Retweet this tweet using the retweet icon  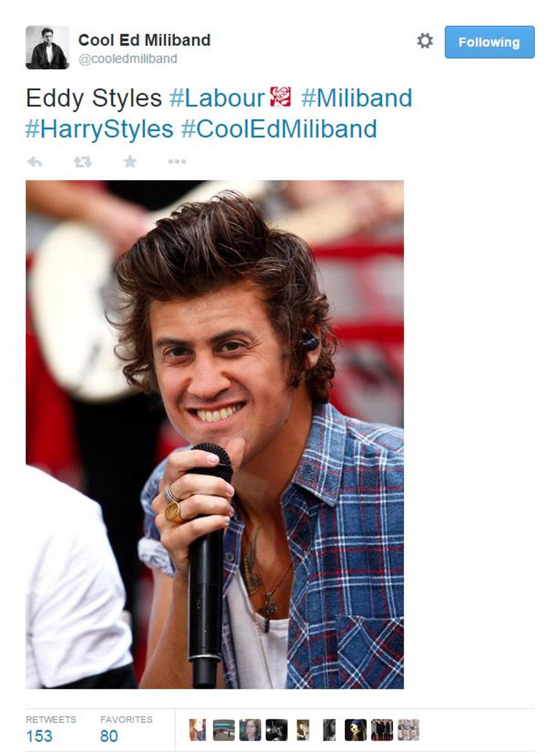click(x=83, y=162)
